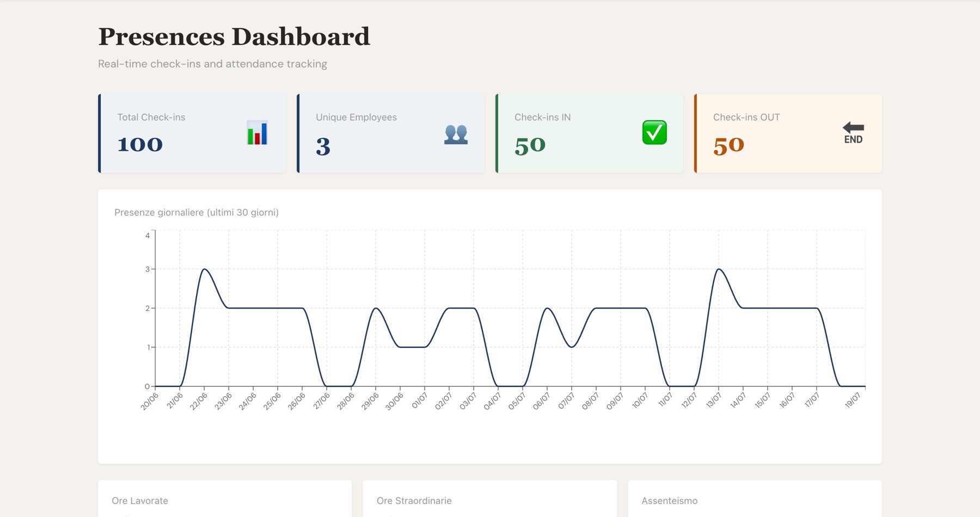Select the Total Check-ins value 100
The width and height of the screenshot is (980, 517).
(140, 144)
